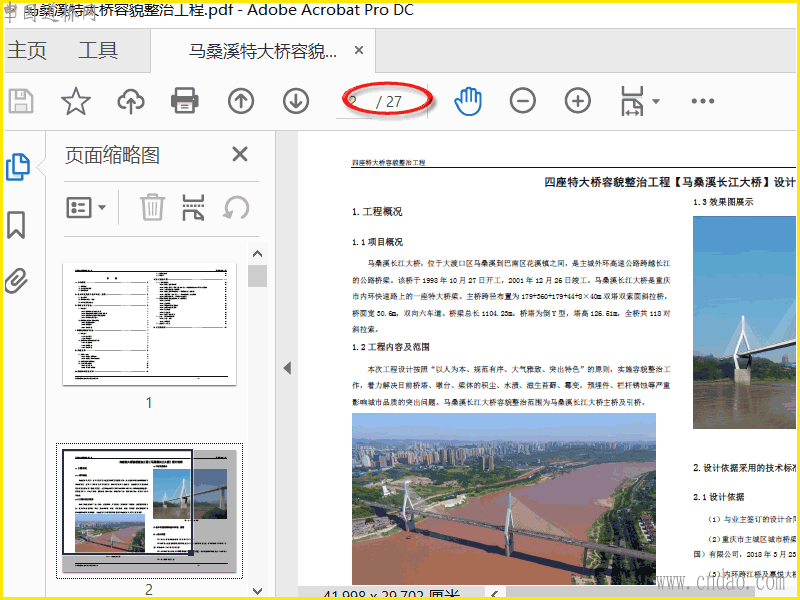Select the page 1 thumbnail

pos(149,324)
